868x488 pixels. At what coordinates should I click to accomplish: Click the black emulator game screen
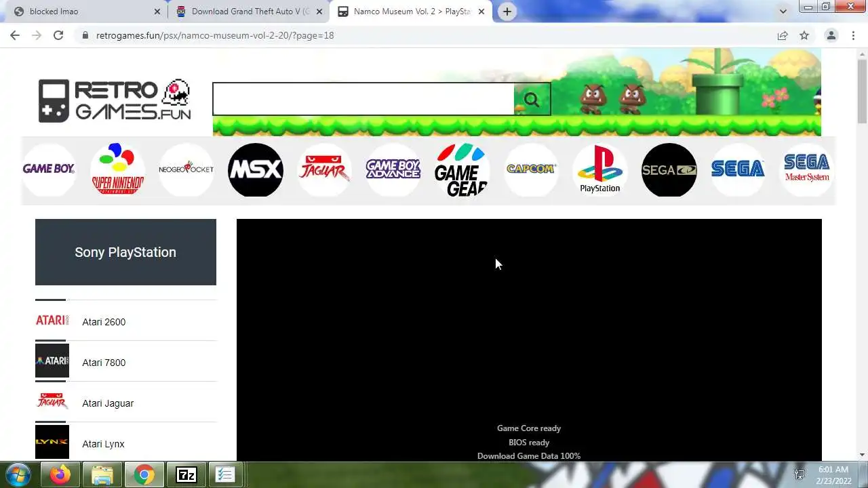click(x=529, y=340)
